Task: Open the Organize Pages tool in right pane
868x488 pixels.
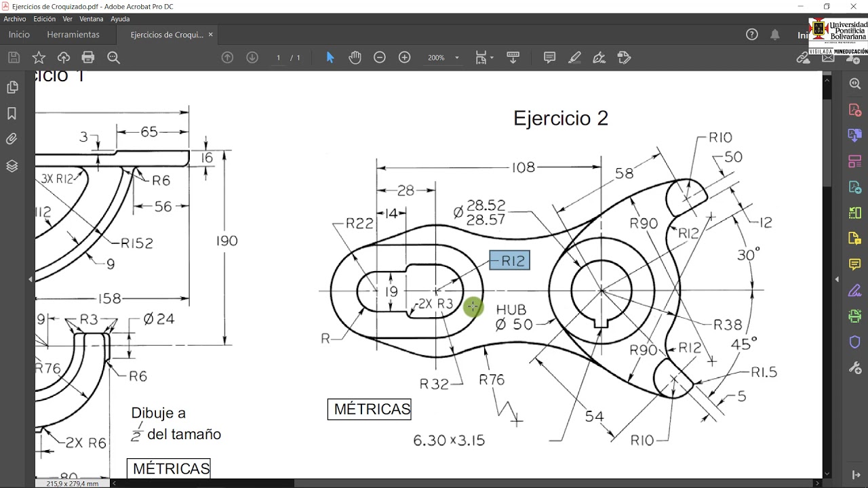Action: tap(854, 213)
